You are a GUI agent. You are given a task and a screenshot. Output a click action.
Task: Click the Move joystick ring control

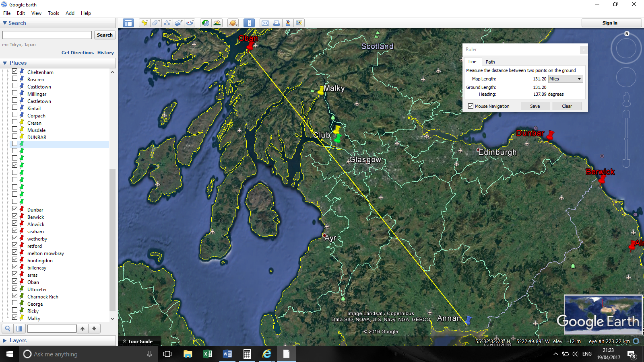pyautogui.click(x=626, y=77)
